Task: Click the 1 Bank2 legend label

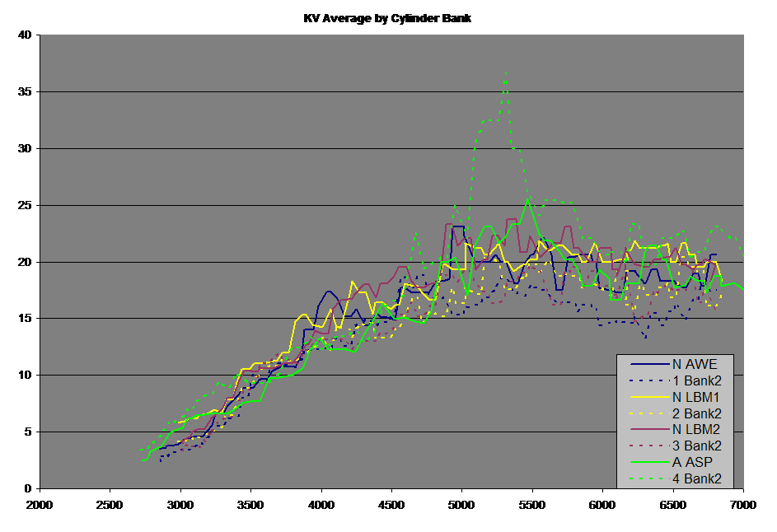Action: pos(699,380)
